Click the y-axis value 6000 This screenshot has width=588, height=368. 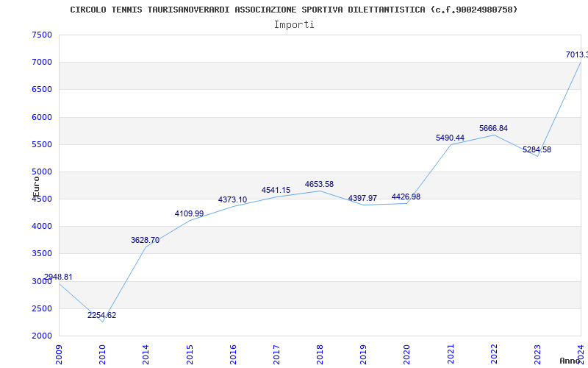(42, 117)
